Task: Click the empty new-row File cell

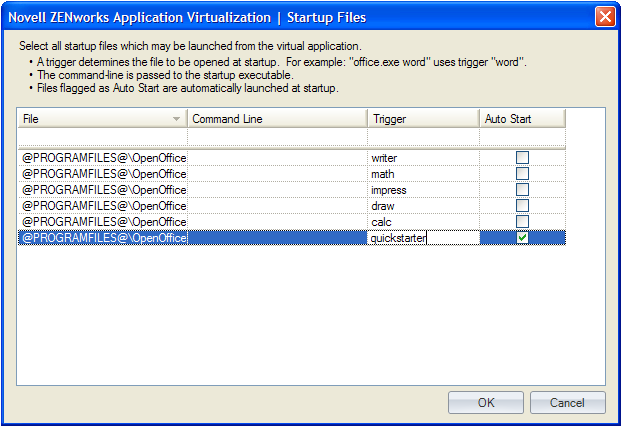Action: pos(102,137)
